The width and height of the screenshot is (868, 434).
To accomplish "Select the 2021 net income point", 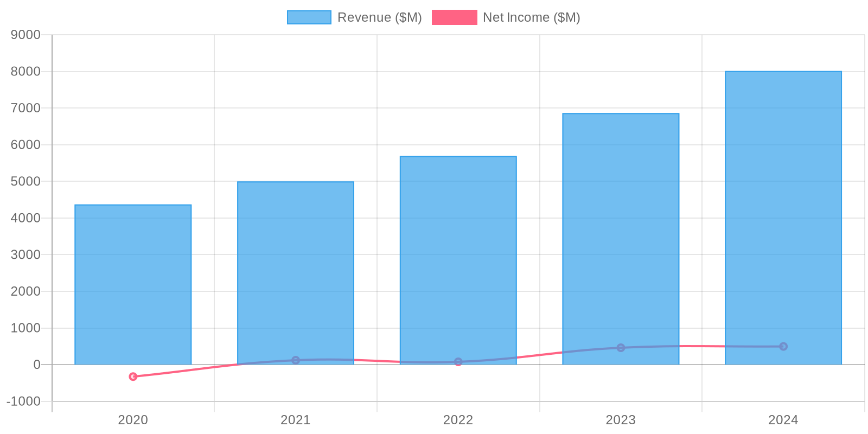I will [x=296, y=360].
